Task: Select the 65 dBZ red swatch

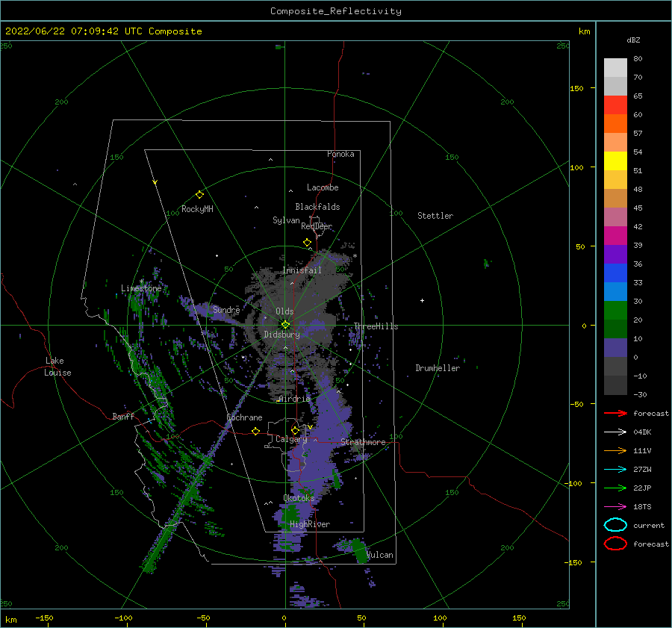Action: pos(615,105)
